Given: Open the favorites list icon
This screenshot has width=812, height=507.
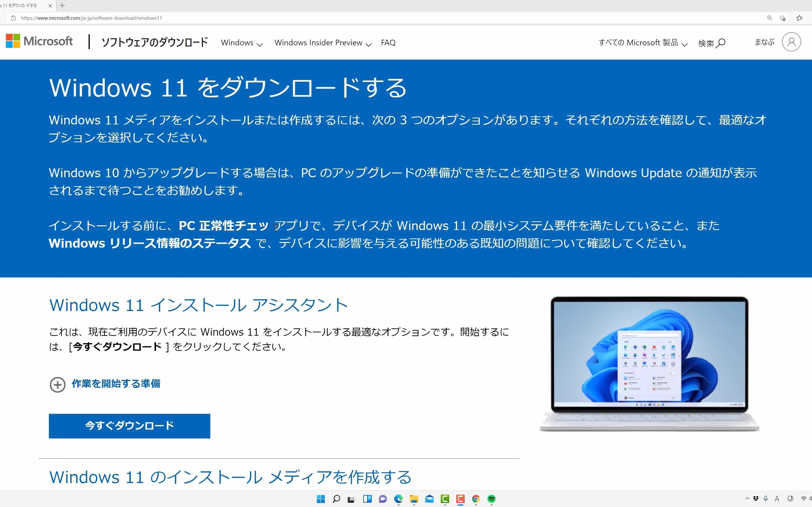Looking at the screenshot, I should (x=800, y=18).
